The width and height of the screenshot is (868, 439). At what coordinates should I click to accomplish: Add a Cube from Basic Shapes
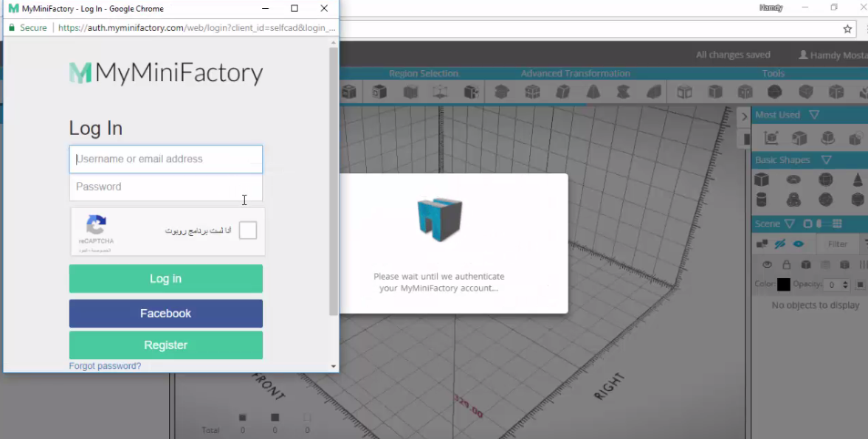click(x=762, y=179)
